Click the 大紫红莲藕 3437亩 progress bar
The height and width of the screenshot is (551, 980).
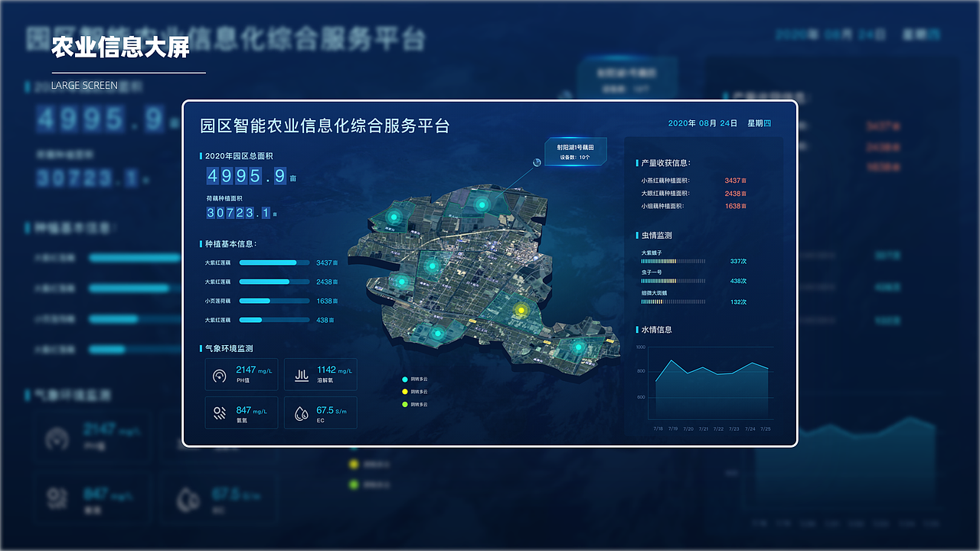(x=273, y=262)
